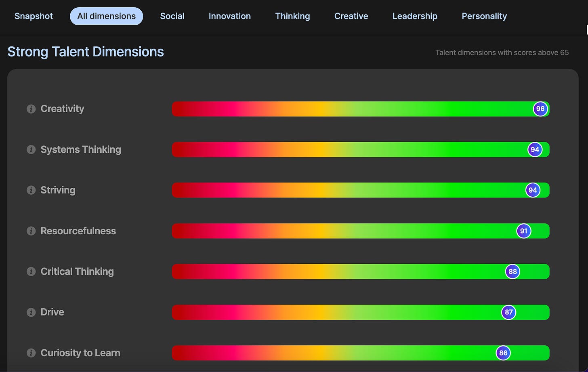
Task: Click the 94 score marker on Striving
Action: point(533,190)
